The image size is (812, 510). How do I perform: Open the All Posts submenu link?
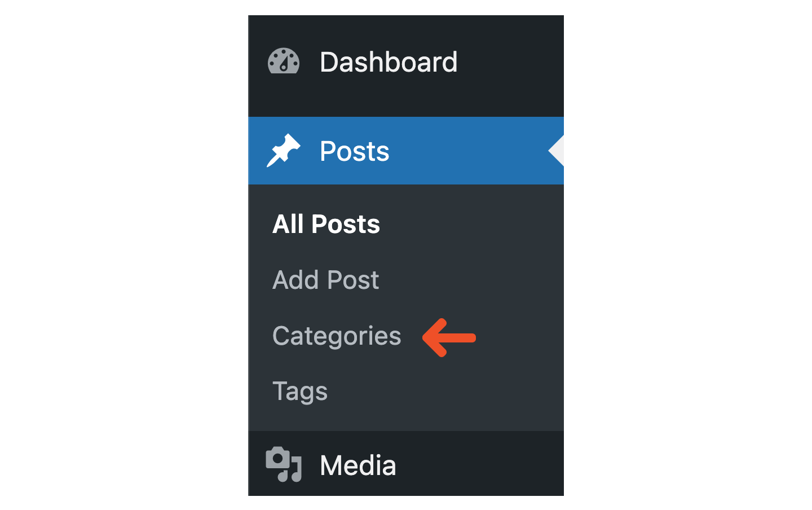click(x=326, y=224)
